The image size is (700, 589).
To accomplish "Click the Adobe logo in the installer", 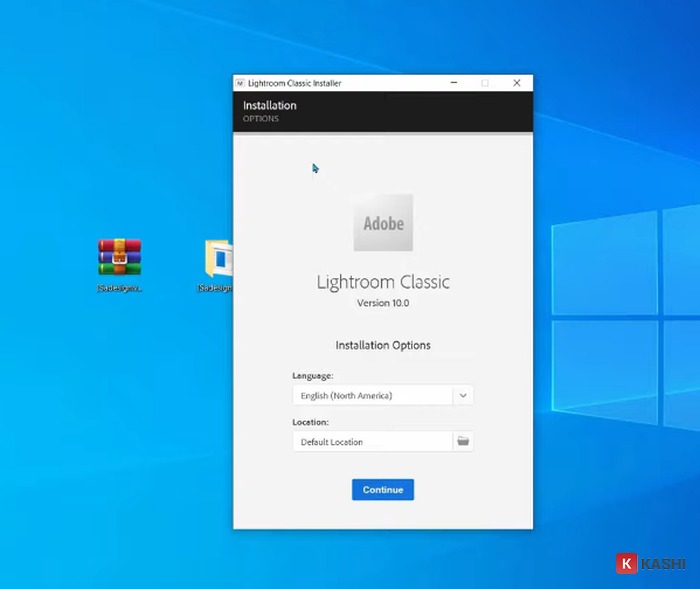I will (x=383, y=222).
